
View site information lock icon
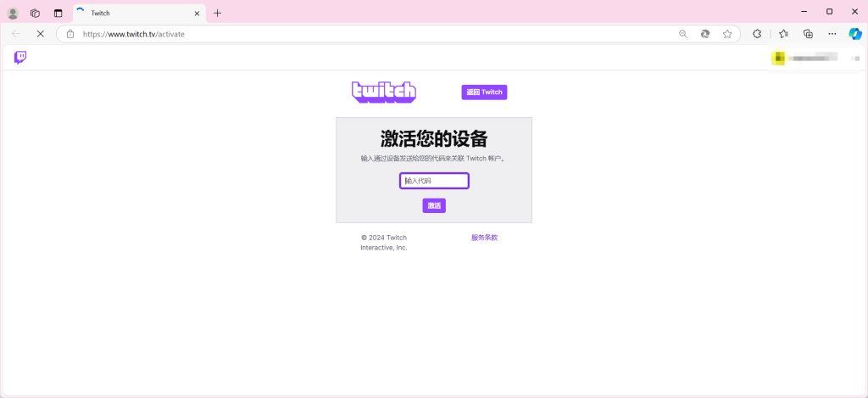point(70,34)
